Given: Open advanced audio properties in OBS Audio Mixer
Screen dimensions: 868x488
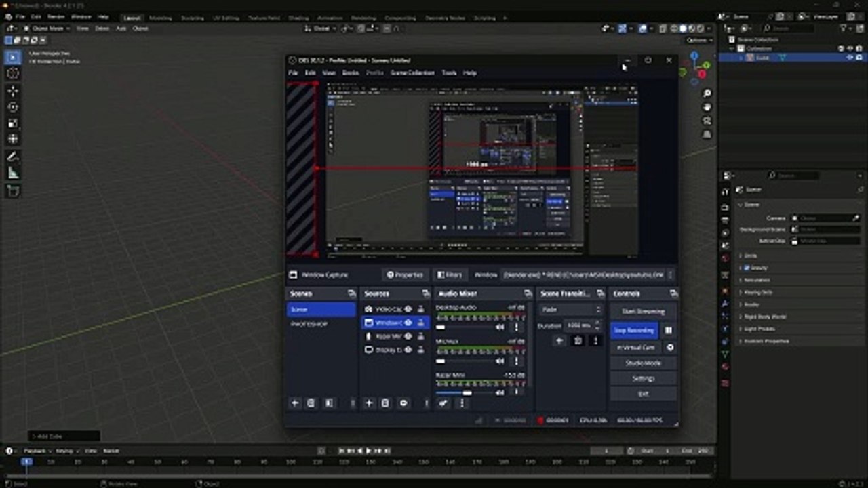Looking at the screenshot, I should 443,403.
